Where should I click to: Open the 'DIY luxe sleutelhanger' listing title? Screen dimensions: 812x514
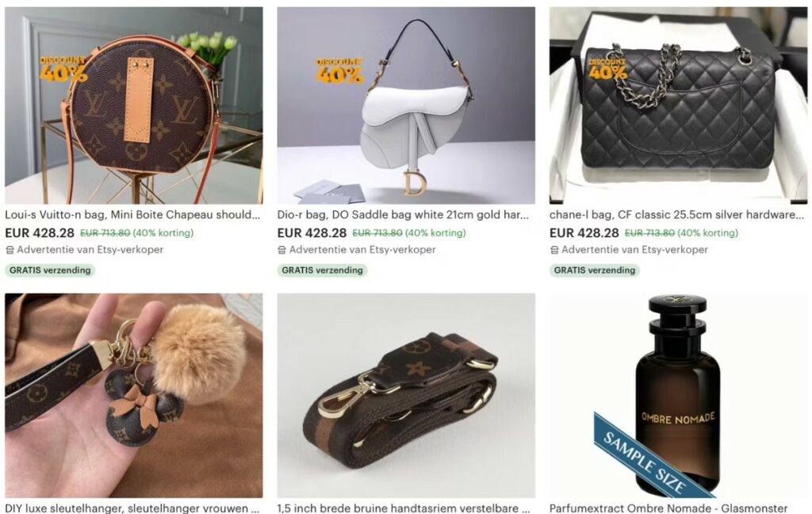(x=132, y=508)
